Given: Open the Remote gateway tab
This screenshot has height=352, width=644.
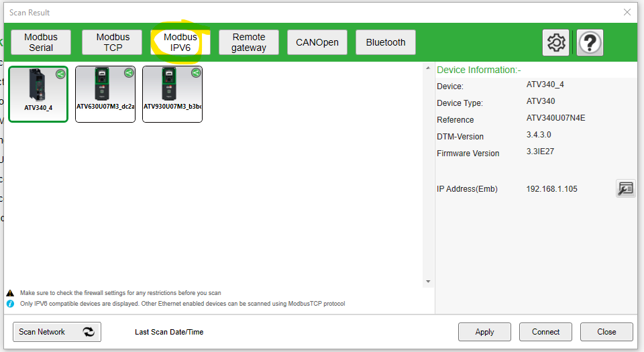Looking at the screenshot, I should coord(249,42).
